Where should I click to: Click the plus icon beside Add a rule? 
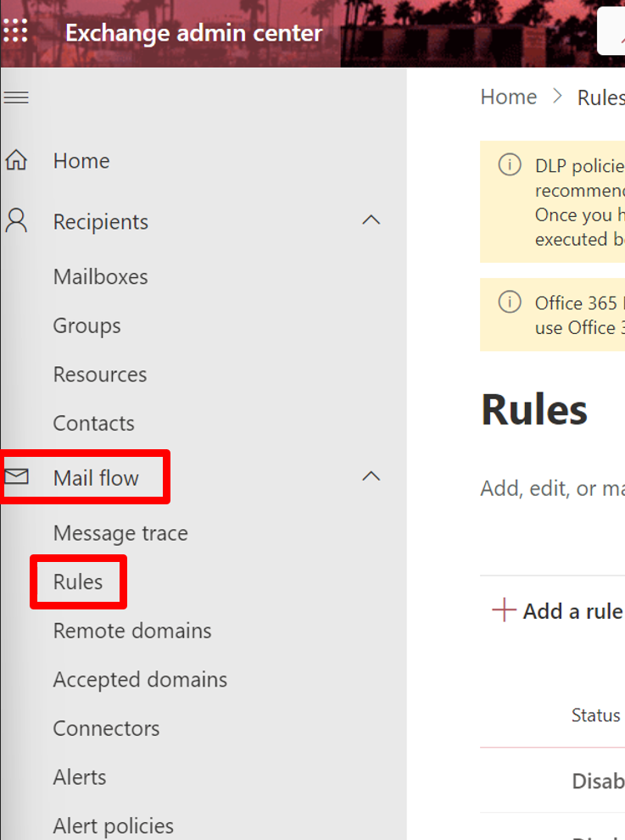(x=504, y=610)
